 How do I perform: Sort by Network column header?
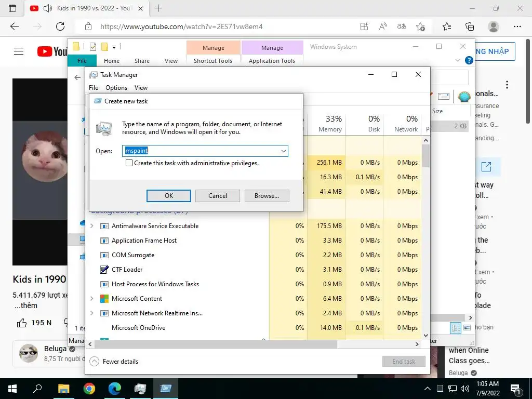pyautogui.click(x=403, y=124)
